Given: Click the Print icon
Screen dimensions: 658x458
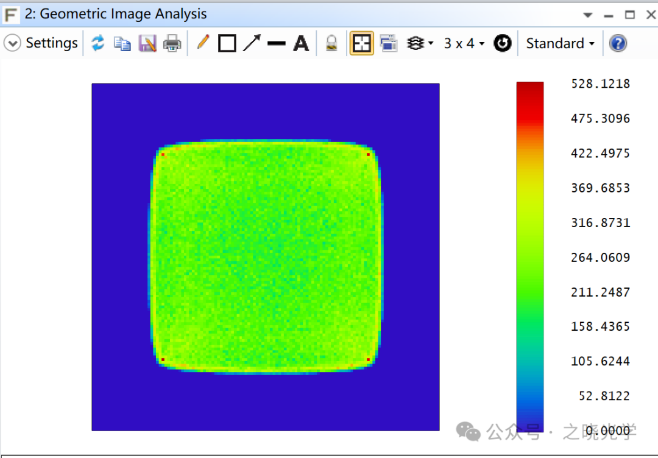Looking at the screenshot, I should coord(173,43).
